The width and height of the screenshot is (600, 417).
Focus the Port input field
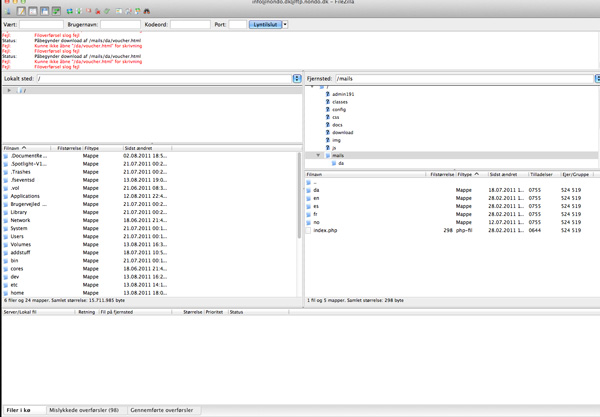coord(238,24)
